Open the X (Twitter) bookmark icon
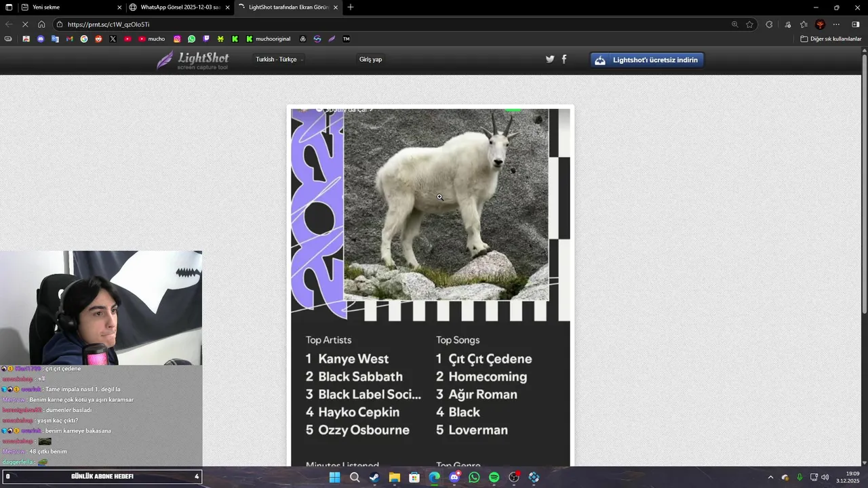The image size is (868, 488). 113,39
